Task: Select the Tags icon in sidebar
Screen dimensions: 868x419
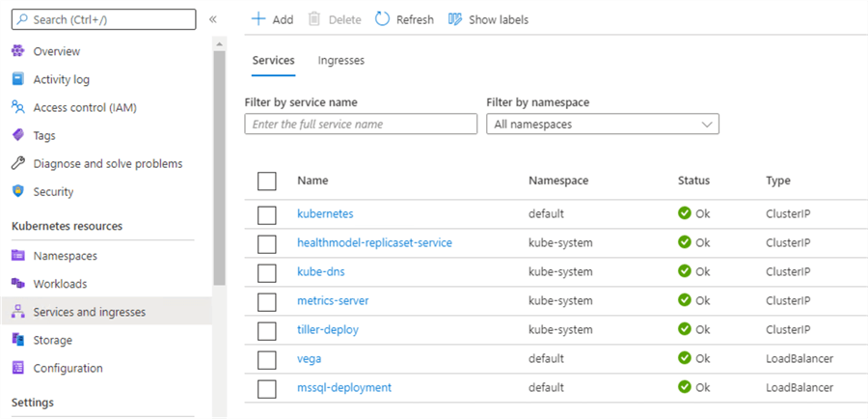Action: click(17, 135)
